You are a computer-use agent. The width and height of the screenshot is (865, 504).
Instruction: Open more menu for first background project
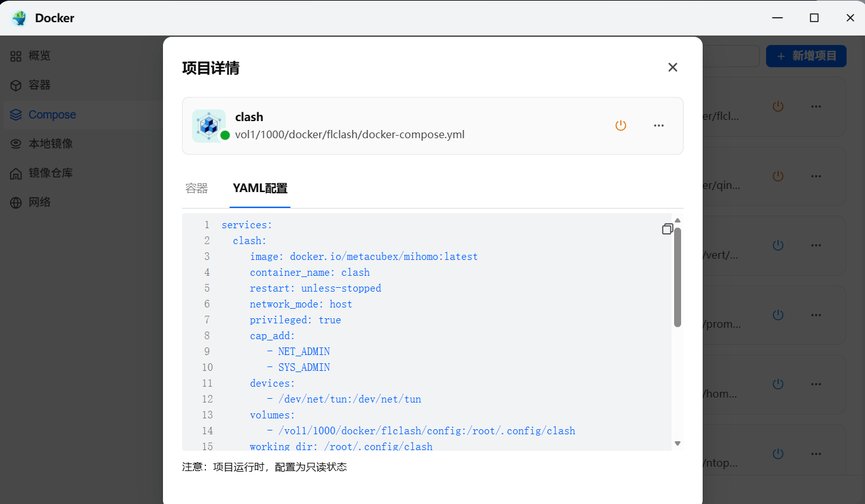816,107
